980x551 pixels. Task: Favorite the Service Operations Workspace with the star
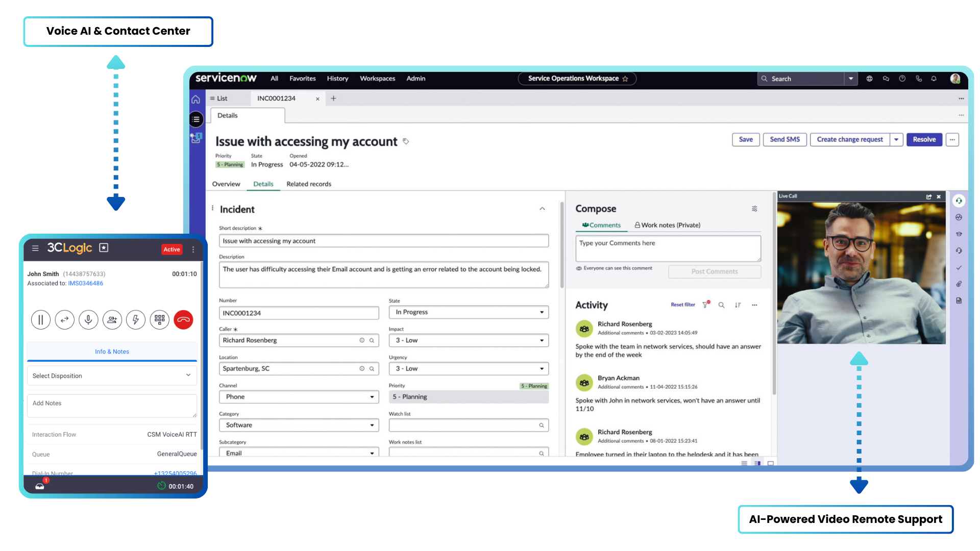[625, 79]
